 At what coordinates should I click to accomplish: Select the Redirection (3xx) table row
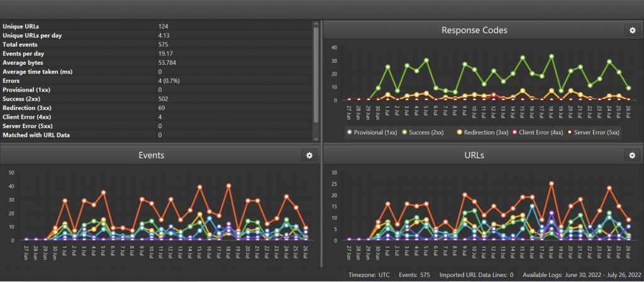pos(157,108)
